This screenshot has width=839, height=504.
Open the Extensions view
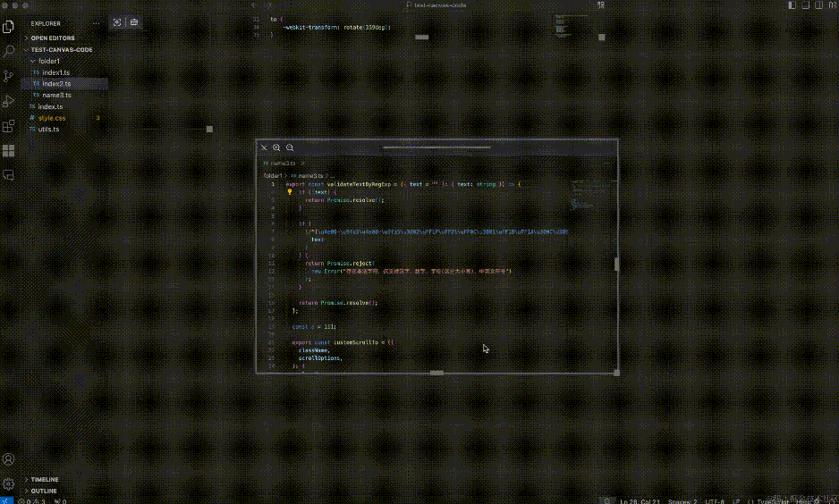(x=8, y=126)
